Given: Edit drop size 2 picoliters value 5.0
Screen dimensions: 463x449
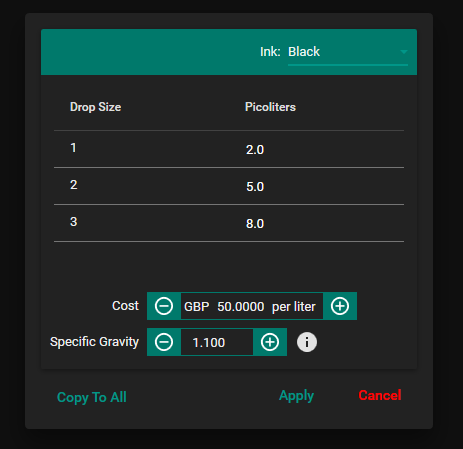Looking at the screenshot, I should click(x=255, y=187).
